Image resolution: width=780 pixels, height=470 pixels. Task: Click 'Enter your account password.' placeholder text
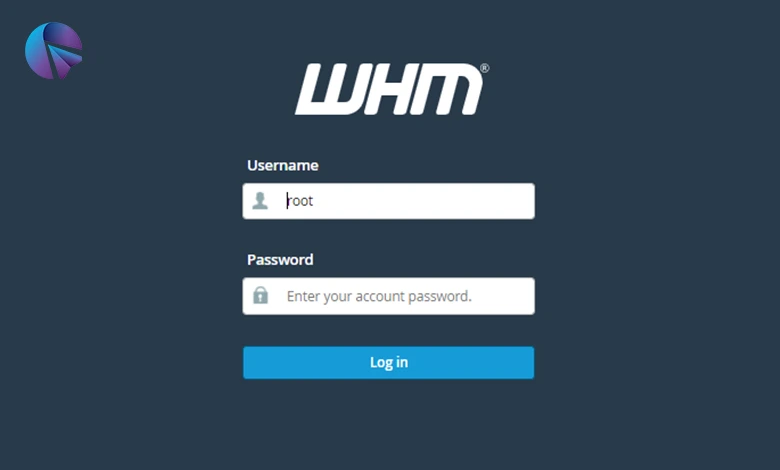pos(379,296)
